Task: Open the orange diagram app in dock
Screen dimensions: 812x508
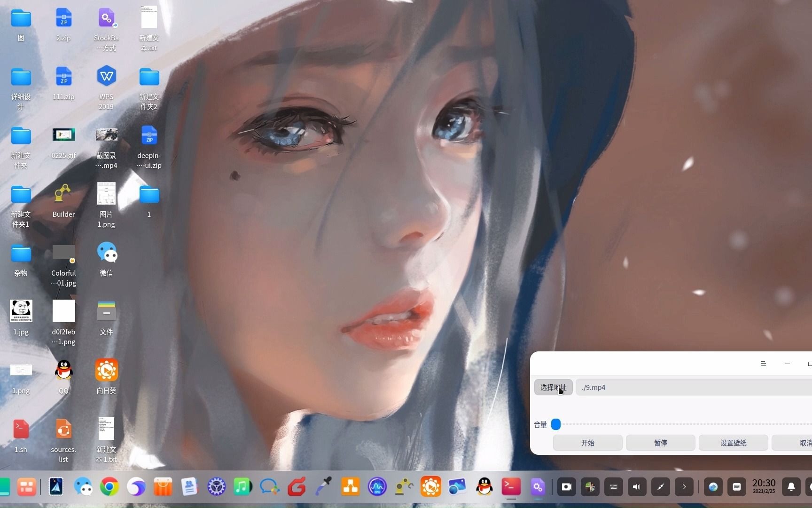Action: (350, 487)
